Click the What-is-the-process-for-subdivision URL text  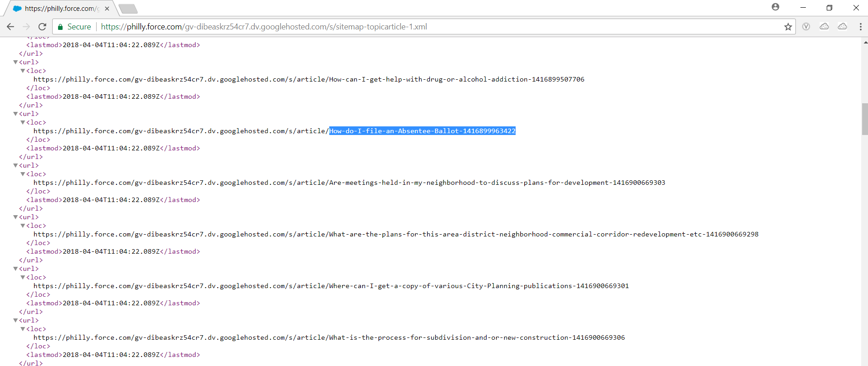[x=329, y=337]
